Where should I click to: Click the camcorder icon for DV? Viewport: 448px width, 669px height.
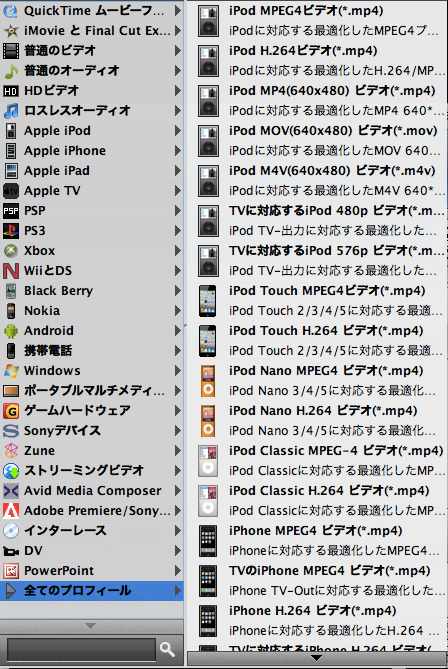click(10, 551)
